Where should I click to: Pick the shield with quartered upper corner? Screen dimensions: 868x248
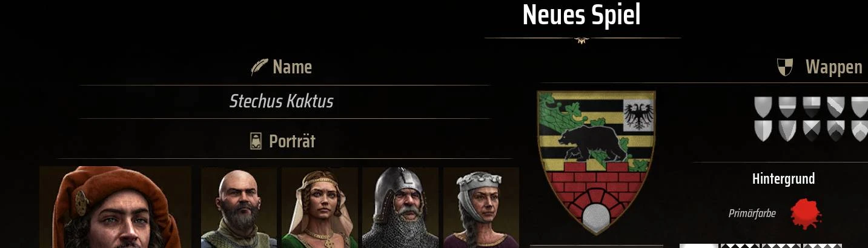(812, 107)
